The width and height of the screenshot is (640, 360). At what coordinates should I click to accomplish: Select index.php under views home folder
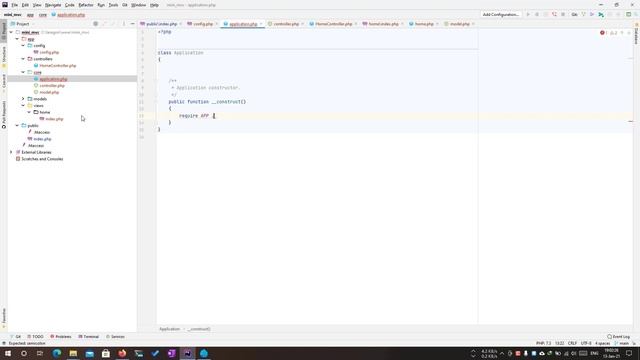tap(54, 119)
